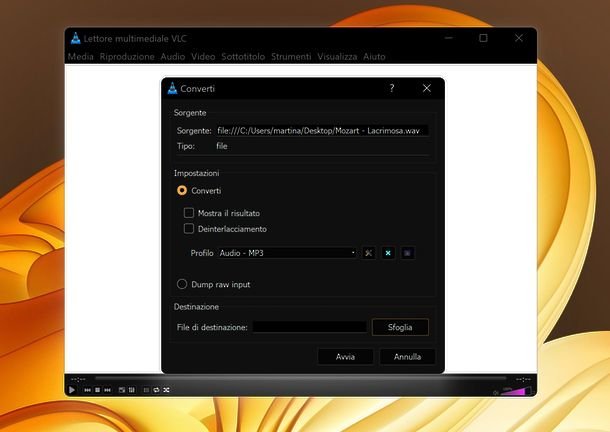Select the Converti radio button

pos(182,190)
